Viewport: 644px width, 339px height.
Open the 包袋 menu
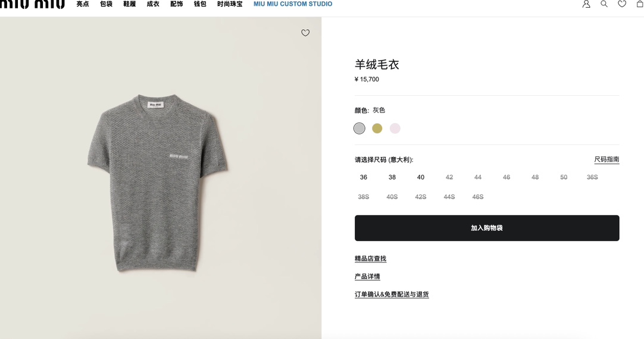[106, 4]
